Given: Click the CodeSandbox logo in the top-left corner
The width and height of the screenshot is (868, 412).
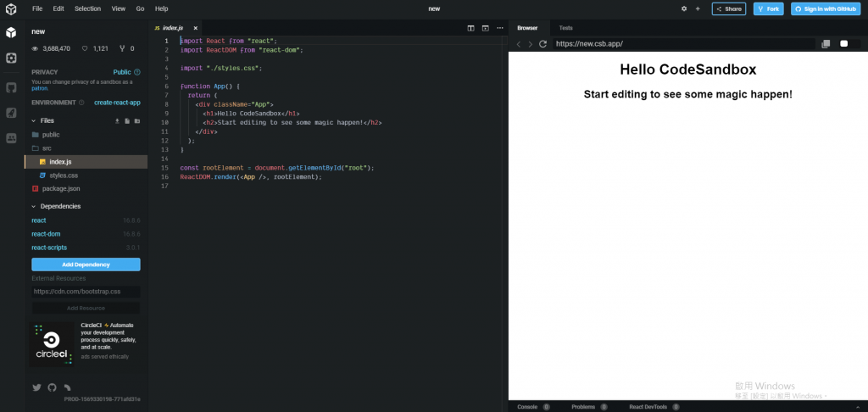Looking at the screenshot, I should click(11, 8).
